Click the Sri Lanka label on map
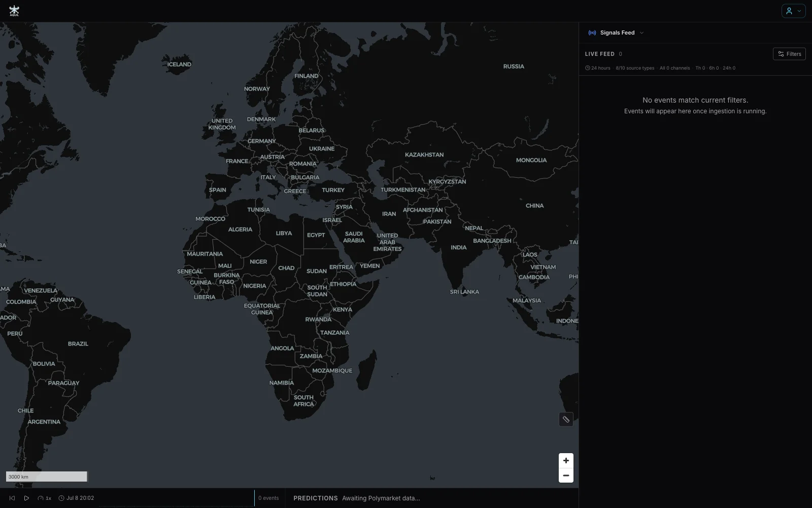 click(464, 292)
